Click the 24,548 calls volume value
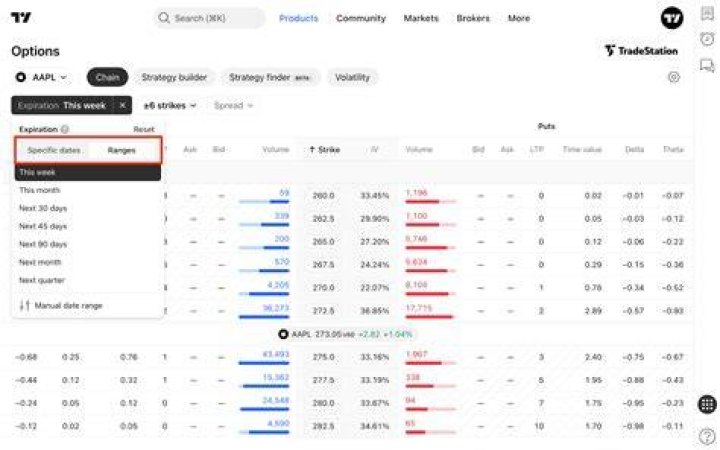720x450 pixels. [x=276, y=400]
